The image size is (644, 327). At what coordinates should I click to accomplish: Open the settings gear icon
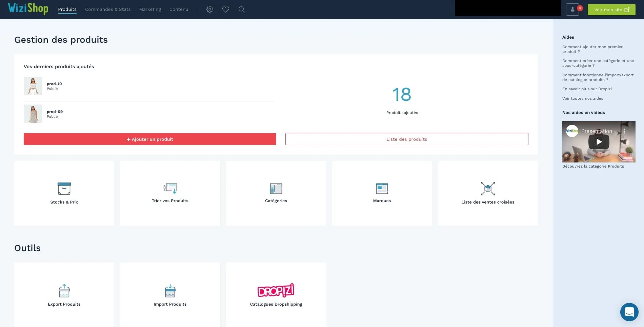coord(209,9)
